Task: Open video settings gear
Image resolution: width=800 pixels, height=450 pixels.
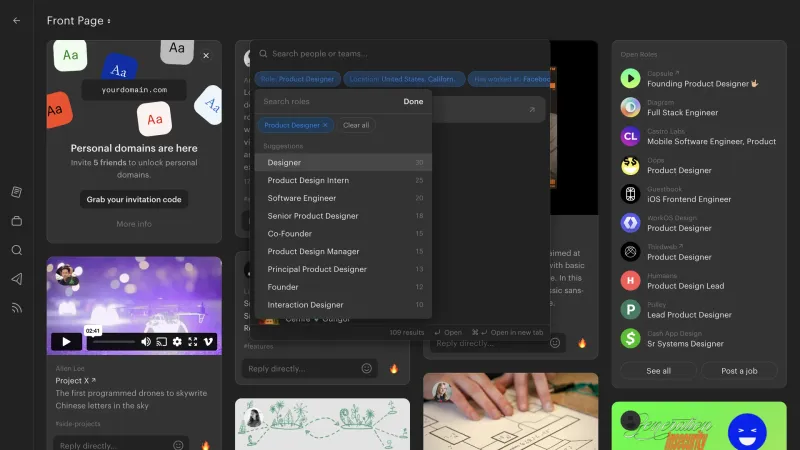Action: click(177, 341)
